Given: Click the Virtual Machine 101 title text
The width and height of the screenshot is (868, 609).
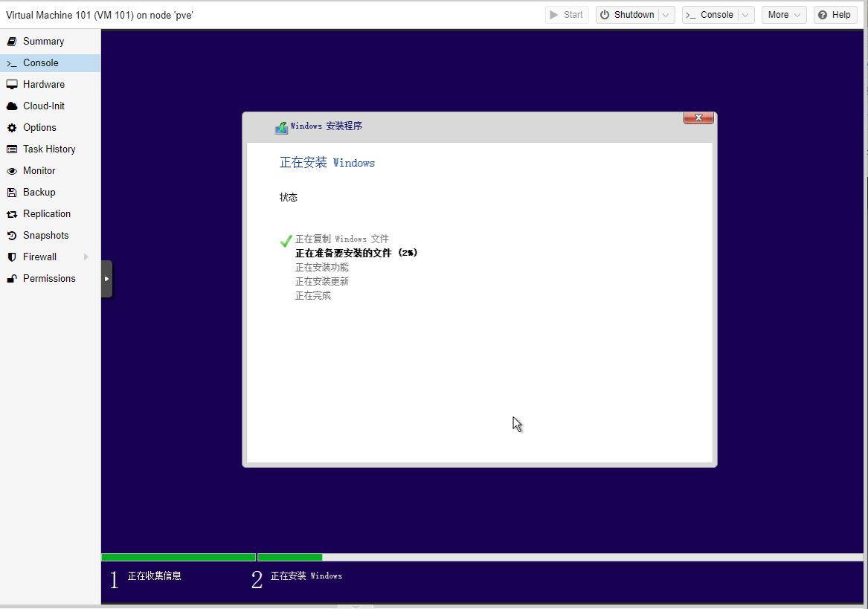Looking at the screenshot, I should click(100, 16).
